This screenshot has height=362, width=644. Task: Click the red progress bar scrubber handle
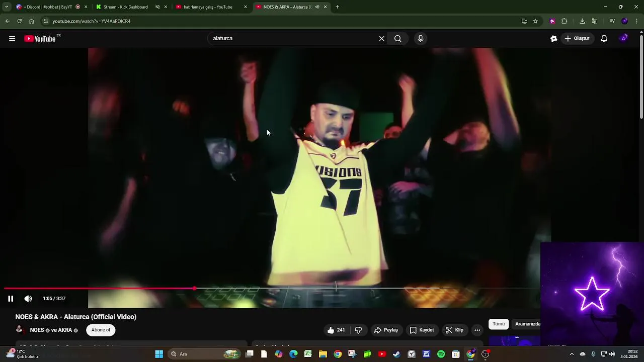194,289
